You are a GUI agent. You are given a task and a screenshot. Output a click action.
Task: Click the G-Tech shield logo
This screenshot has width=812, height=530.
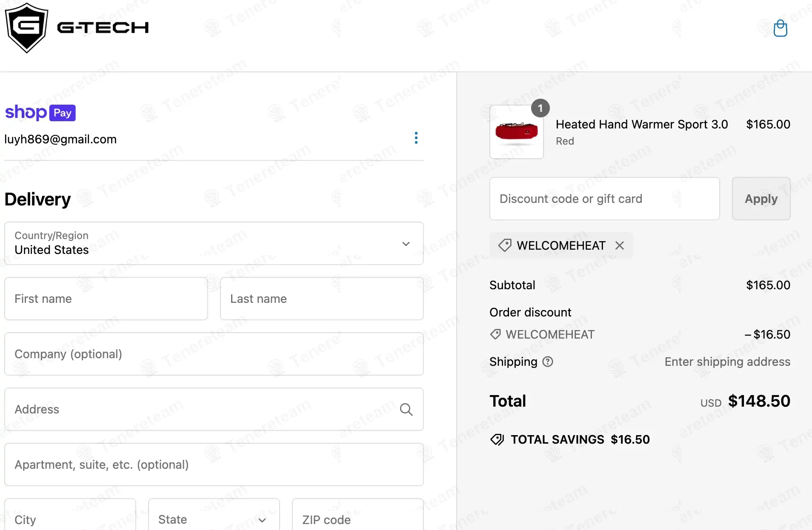click(26, 28)
